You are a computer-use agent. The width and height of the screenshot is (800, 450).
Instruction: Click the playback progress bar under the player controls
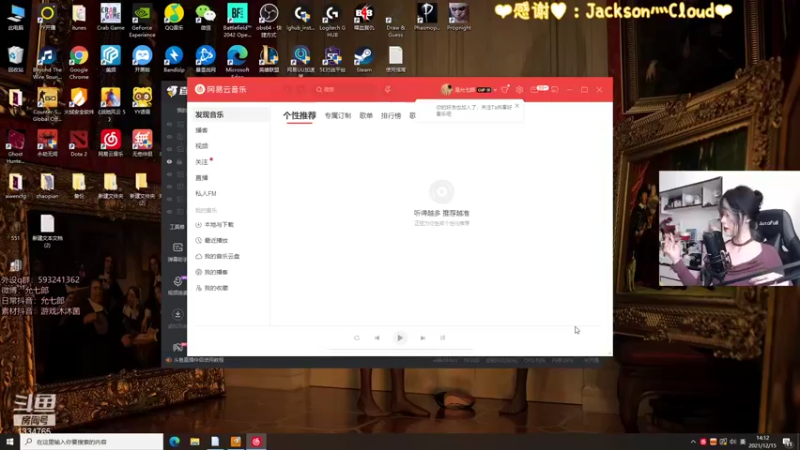[x=400, y=349]
